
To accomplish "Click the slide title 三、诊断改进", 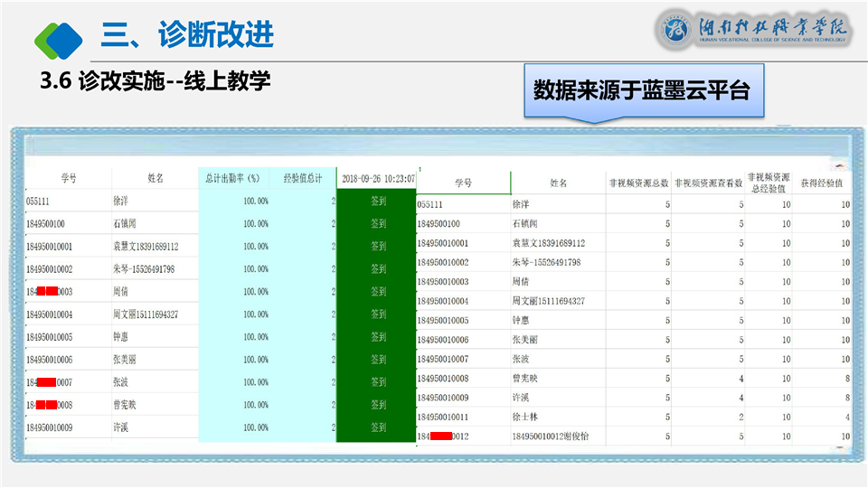I will point(186,36).
